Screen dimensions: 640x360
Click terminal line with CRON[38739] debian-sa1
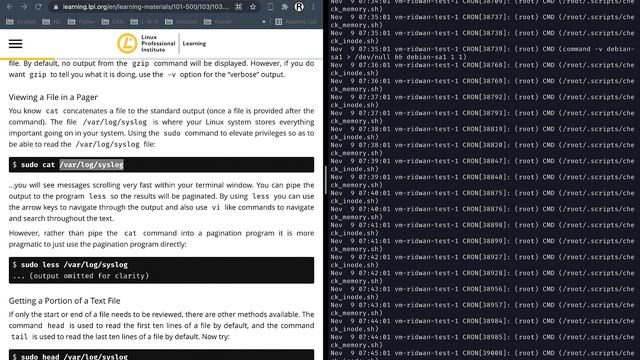pyautogui.click(x=482, y=53)
